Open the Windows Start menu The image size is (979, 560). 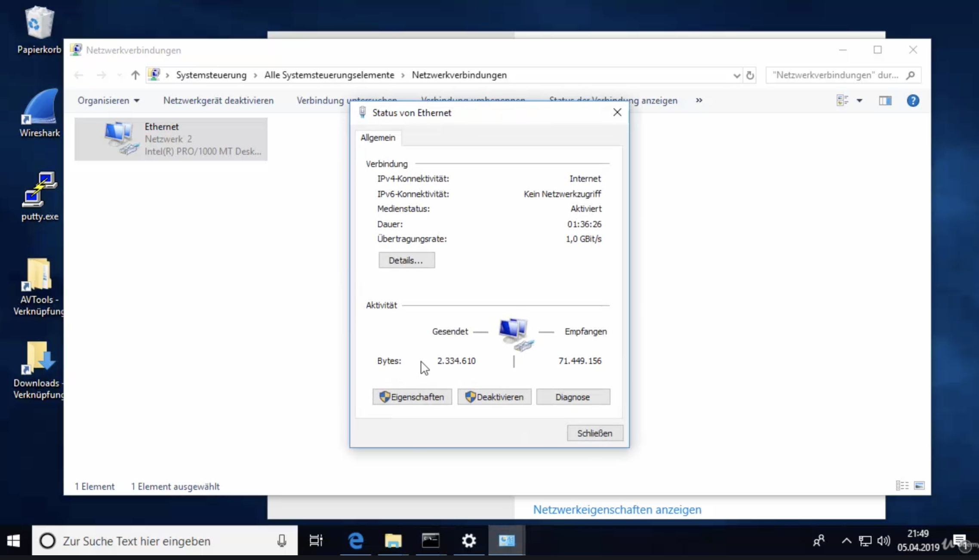(14, 541)
